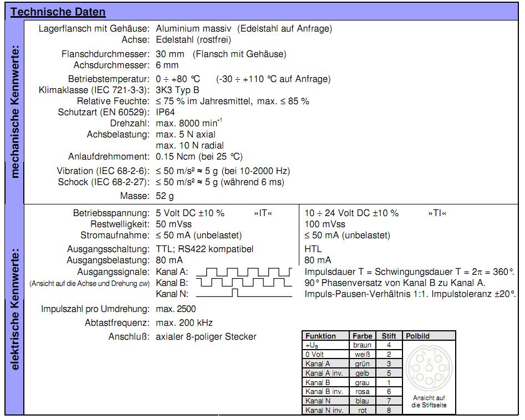Click the Kanal N pulse graphic
The image size is (525, 420).
pyautogui.click(x=244, y=293)
